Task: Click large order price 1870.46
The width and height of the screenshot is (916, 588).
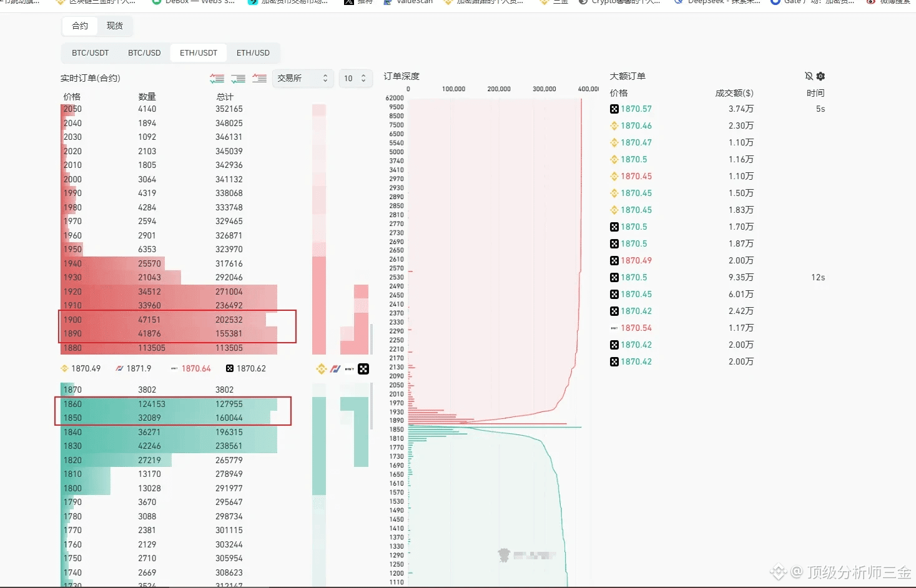Action: [x=636, y=125]
